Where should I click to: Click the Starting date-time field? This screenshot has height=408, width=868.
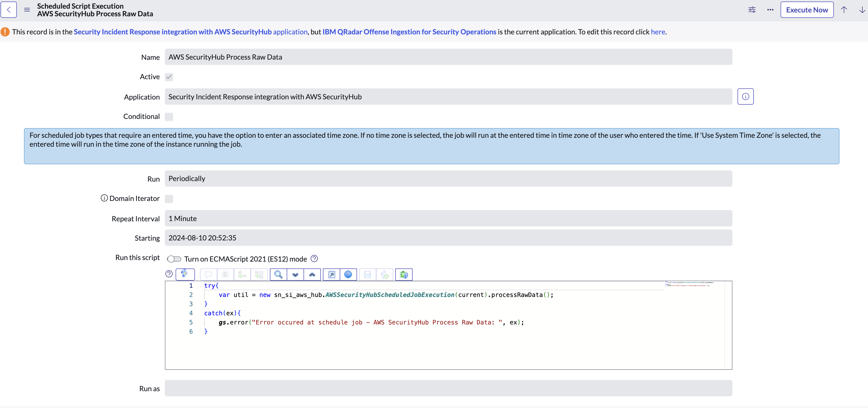[448, 238]
